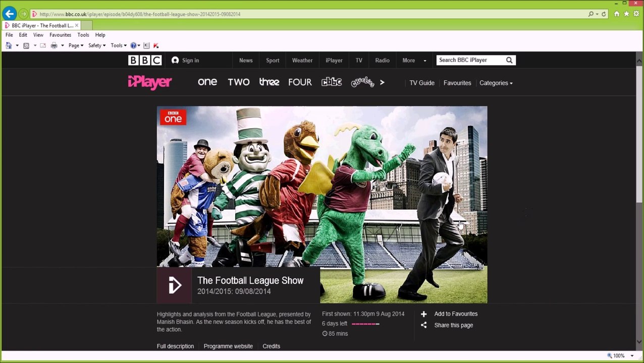
Task: Open the iPlayer link in BBC bar
Action: click(x=334, y=60)
